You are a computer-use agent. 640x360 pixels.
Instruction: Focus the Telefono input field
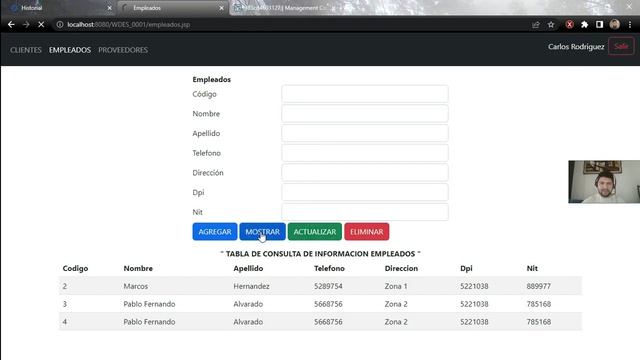click(365, 153)
